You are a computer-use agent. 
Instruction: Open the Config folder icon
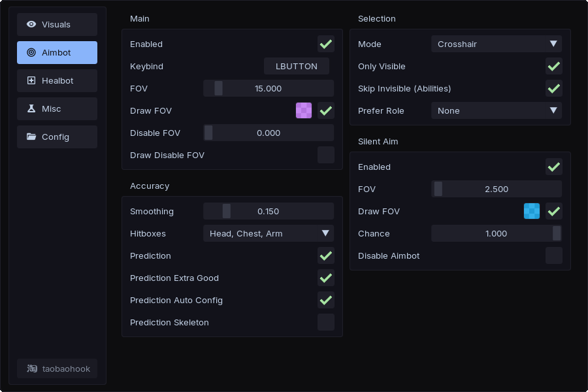[31, 137]
